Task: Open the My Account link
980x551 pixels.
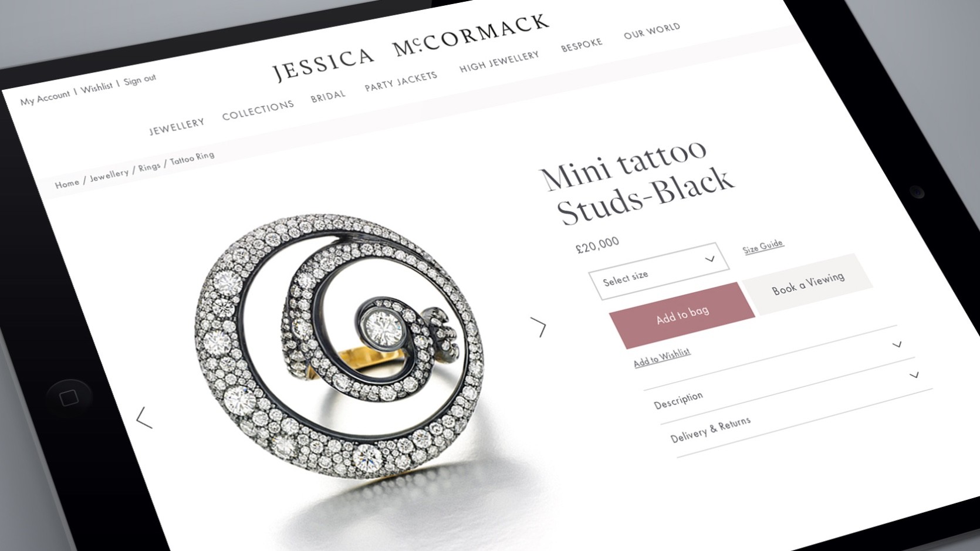Action: coord(45,97)
